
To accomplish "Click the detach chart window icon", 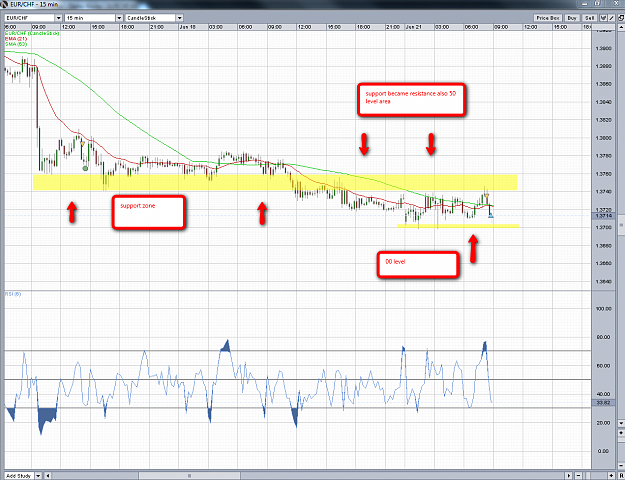I will pyautogui.click(x=621, y=18).
